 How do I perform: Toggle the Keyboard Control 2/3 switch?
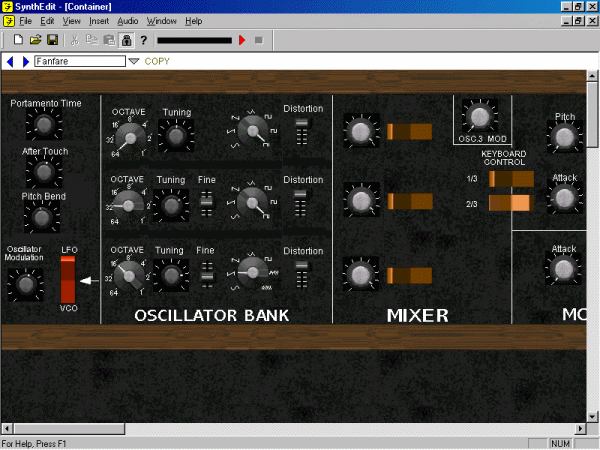coord(510,204)
